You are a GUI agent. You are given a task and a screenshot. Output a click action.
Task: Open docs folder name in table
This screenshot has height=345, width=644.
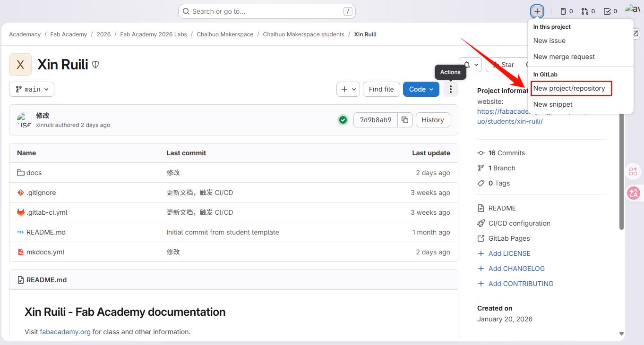(34, 173)
